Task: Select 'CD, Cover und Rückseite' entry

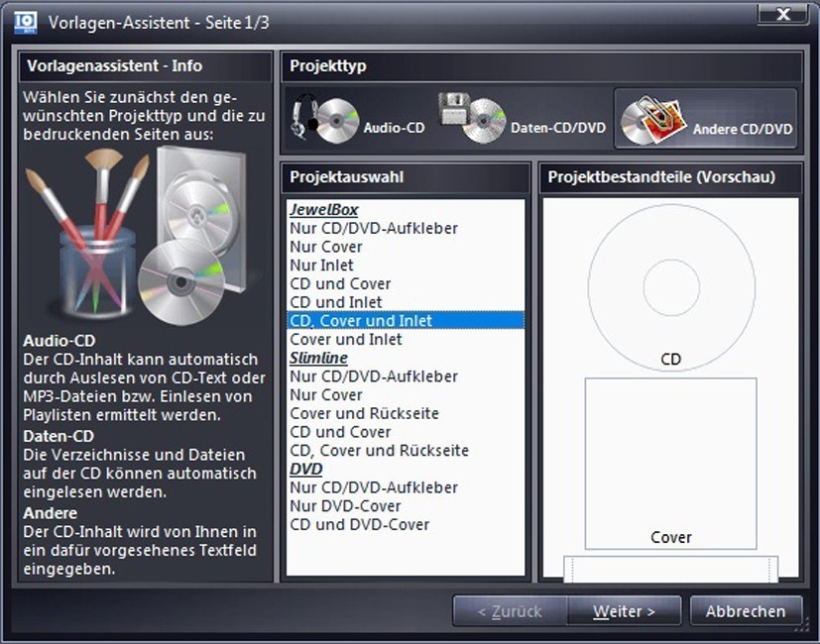Action: click(379, 451)
